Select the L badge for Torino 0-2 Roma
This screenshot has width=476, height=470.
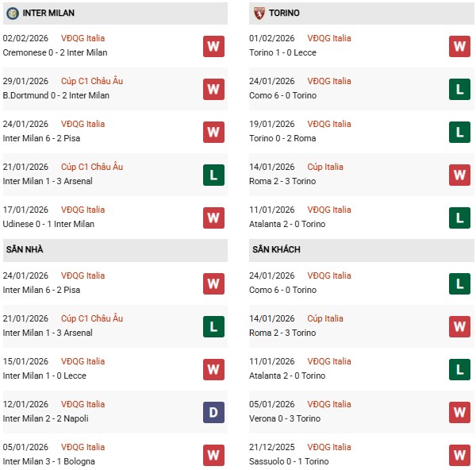pos(460,132)
